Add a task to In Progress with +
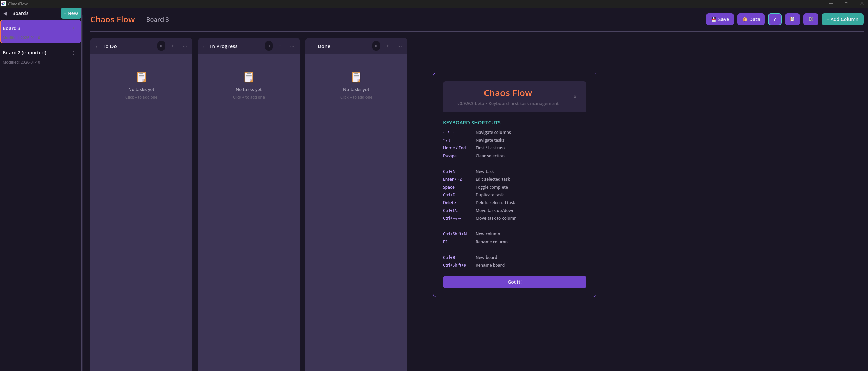Screen dimensions: 868x371 coord(280,46)
